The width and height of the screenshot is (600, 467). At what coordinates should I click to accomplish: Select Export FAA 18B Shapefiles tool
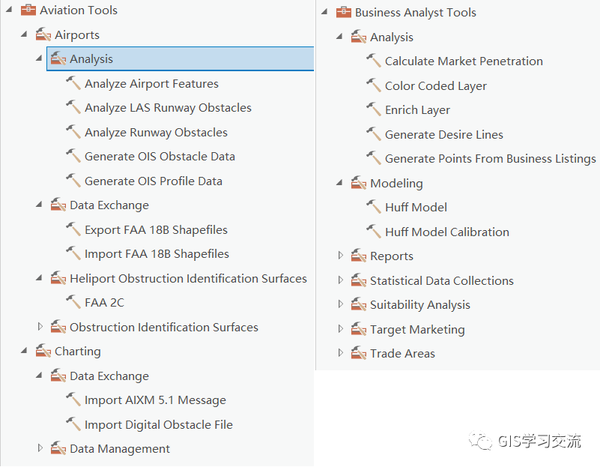pos(156,230)
